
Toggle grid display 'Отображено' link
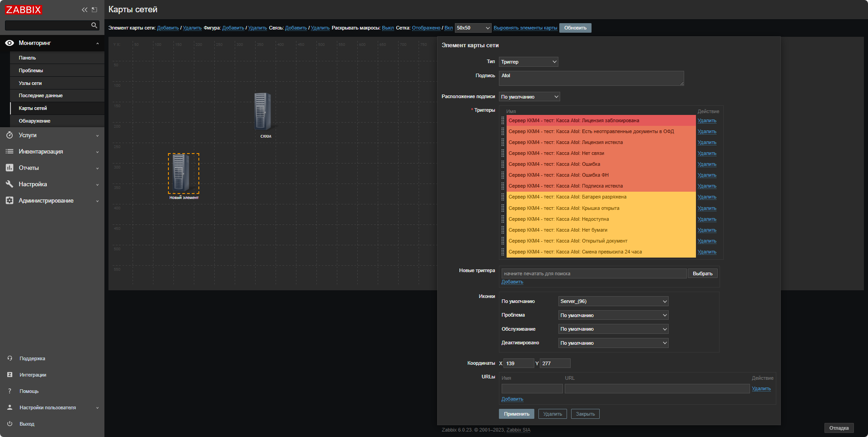pyautogui.click(x=426, y=28)
